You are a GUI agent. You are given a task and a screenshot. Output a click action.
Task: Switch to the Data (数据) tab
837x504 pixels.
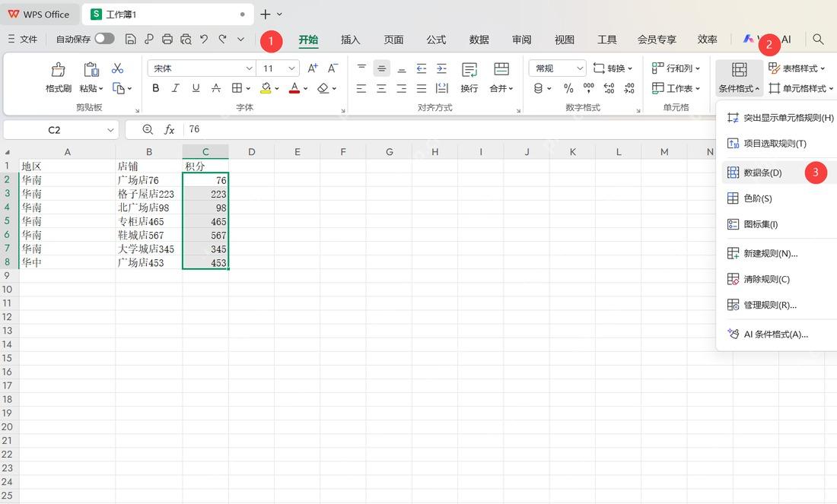pyautogui.click(x=479, y=40)
